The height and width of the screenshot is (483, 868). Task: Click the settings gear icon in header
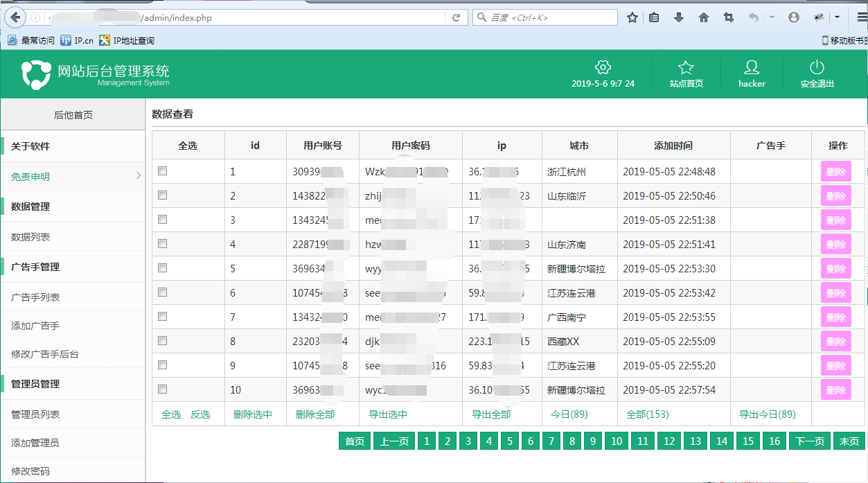point(603,67)
